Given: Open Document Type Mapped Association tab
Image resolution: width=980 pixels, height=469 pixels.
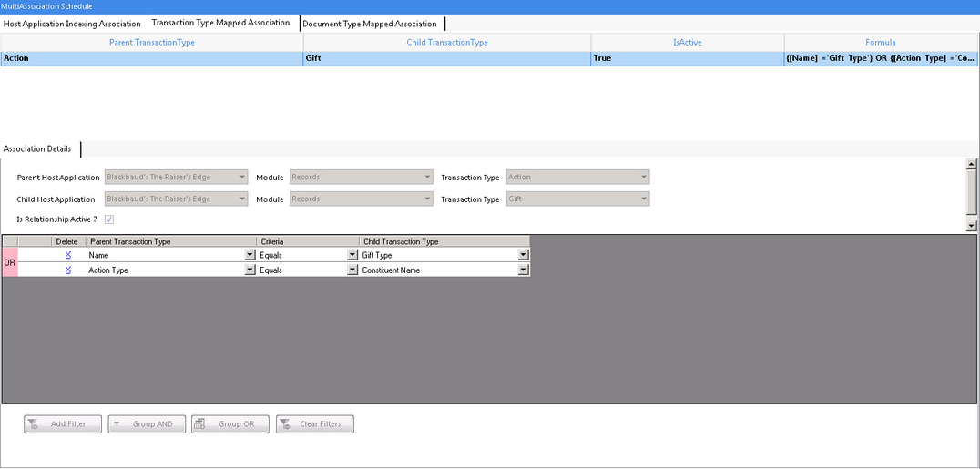Looking at the screenshot, I should pyautogui.click(x=370, y=24).
